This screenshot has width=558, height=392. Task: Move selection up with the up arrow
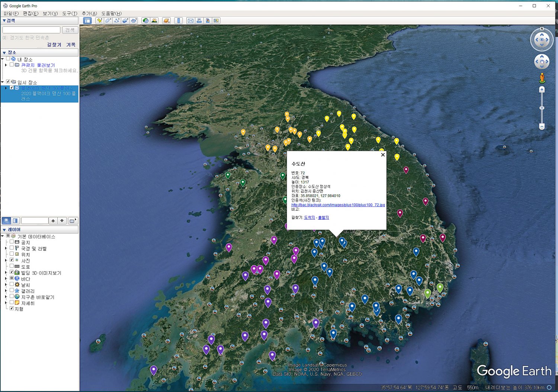53,221
